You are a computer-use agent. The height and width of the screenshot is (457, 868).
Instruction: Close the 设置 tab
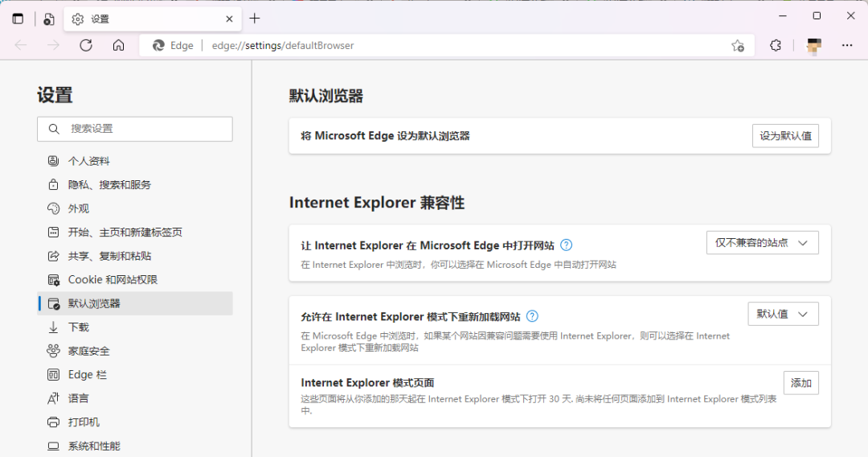coord(229,19)
